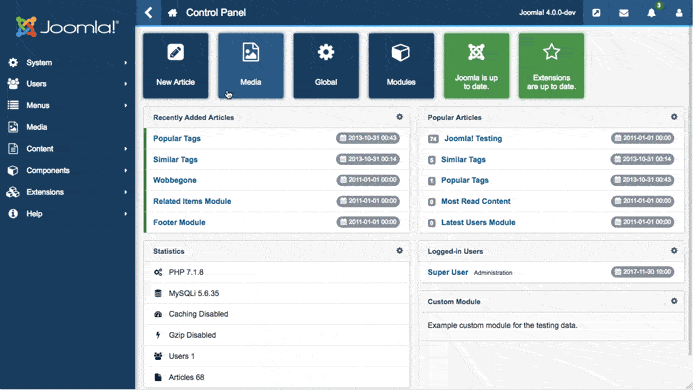693x390 pixels.
Task: Open notifications bell icon
Action: [x=651, y=13]
